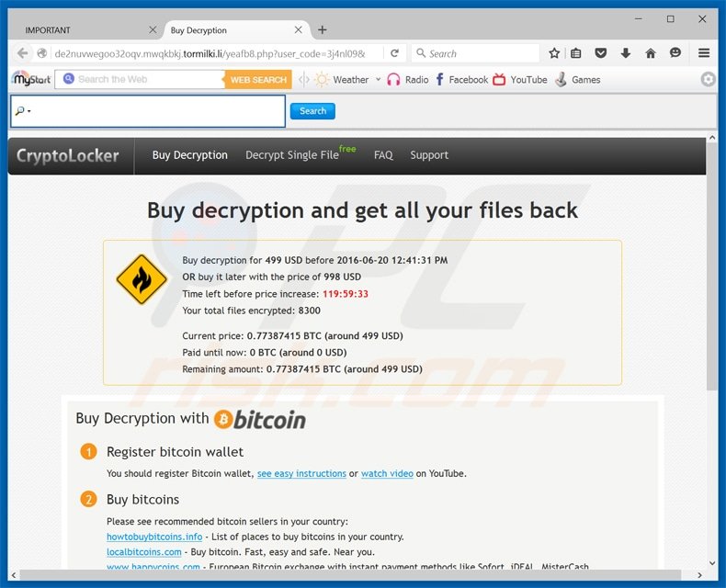Click Your total files encrypted: 8300

252,311
